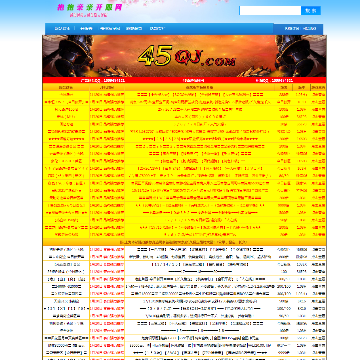Open the first item in the blue navigation bar

tap(62, 29)
